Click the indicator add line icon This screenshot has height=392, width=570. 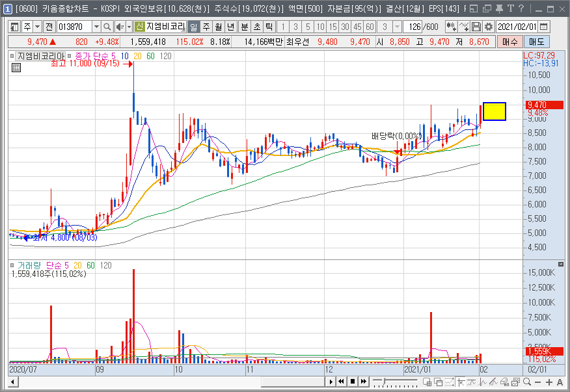[x=464, y=27]
